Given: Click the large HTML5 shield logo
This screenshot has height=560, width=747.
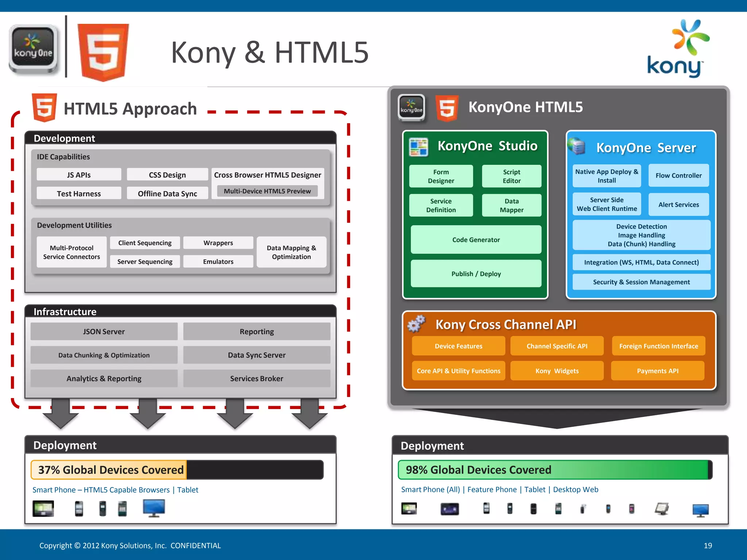Looking at the screenshot, I should tap(103, 52).
